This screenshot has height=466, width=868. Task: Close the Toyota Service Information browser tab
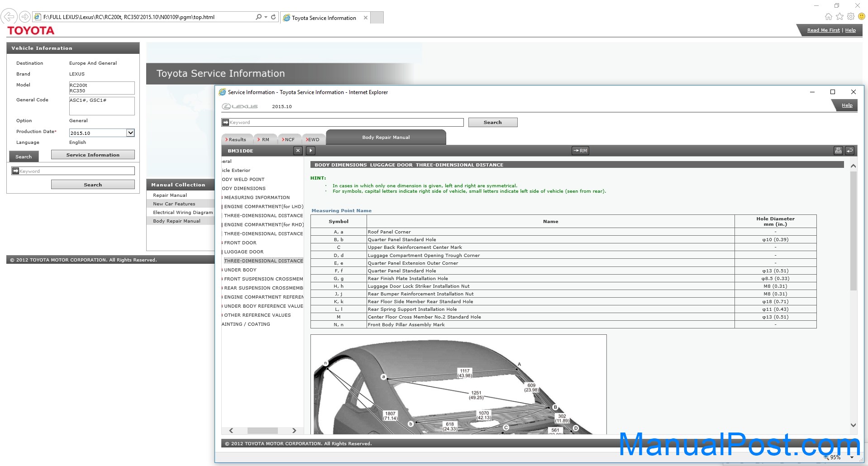coord(366,18)
